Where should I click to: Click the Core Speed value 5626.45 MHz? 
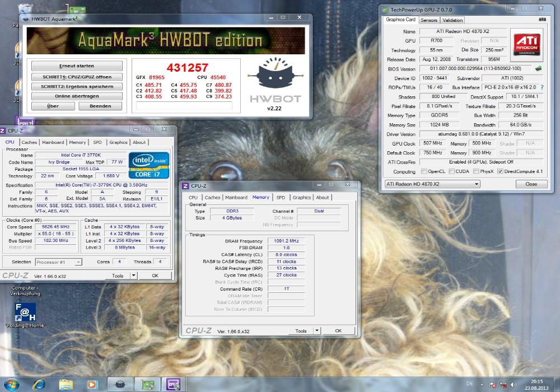pos(55,227)
